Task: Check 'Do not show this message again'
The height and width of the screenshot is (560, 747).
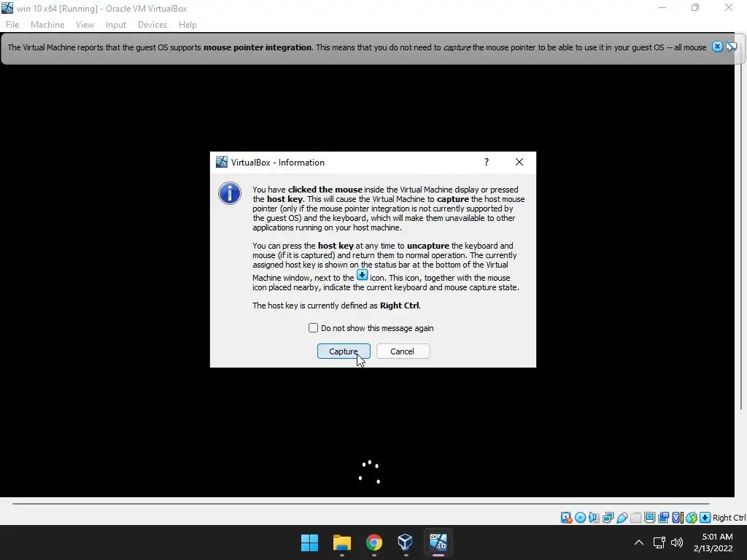Action: [313, 328]
